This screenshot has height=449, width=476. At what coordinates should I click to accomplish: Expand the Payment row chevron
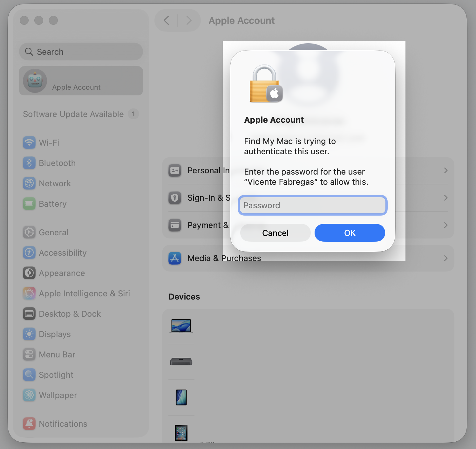(446, 225)
